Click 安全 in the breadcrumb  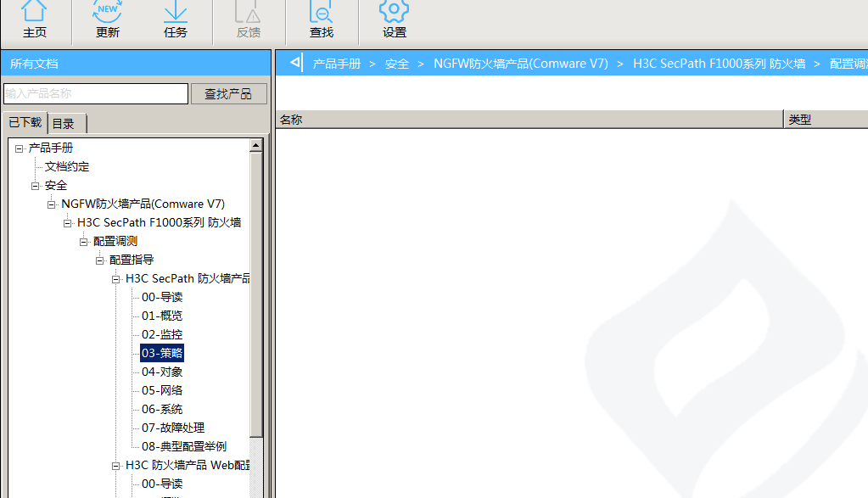coord(397,64)
